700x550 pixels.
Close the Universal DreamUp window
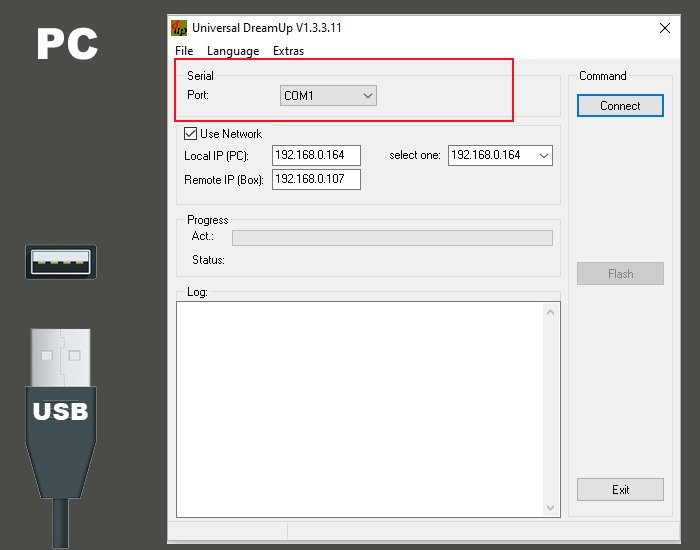click(x=665, y=28)
